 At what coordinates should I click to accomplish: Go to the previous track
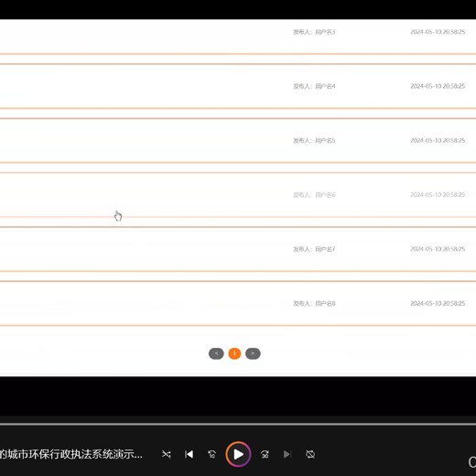coord(189,454)
